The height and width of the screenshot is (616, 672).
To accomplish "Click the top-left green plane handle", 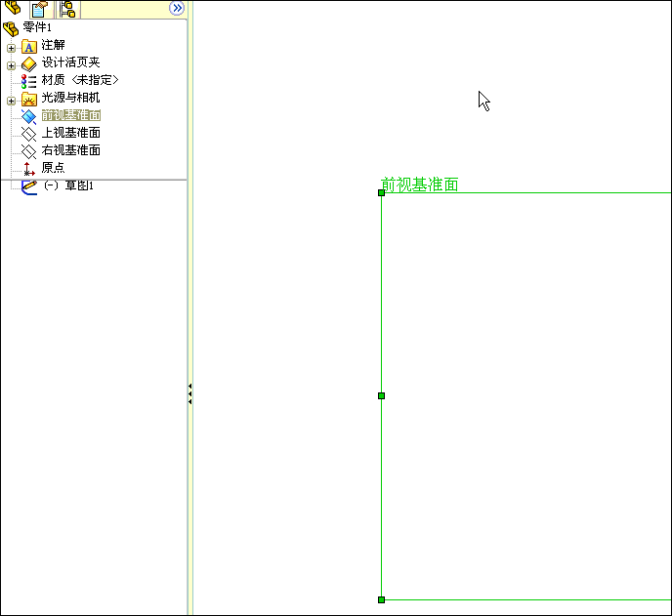I will [382, 192].
